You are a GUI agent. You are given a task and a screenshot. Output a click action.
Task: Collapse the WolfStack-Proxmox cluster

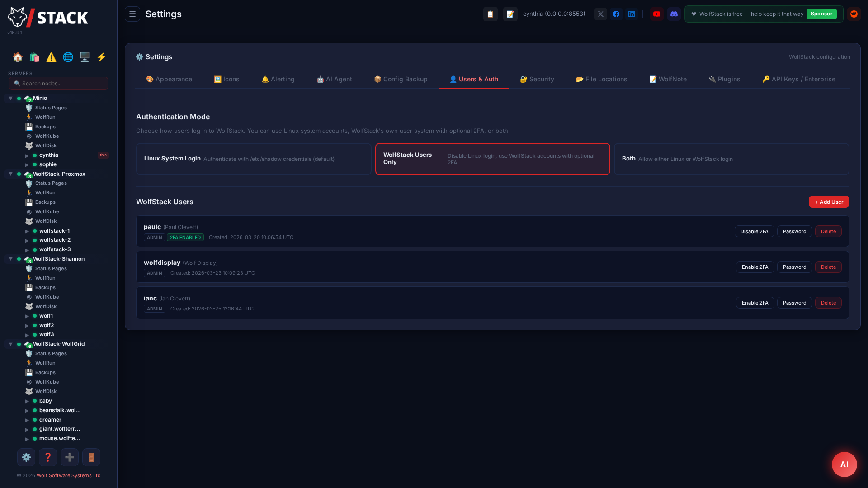[10, 174]
